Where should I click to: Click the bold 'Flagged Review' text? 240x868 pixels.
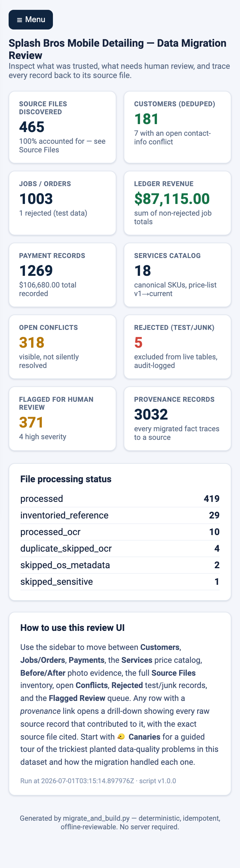(x=77, y=698)
